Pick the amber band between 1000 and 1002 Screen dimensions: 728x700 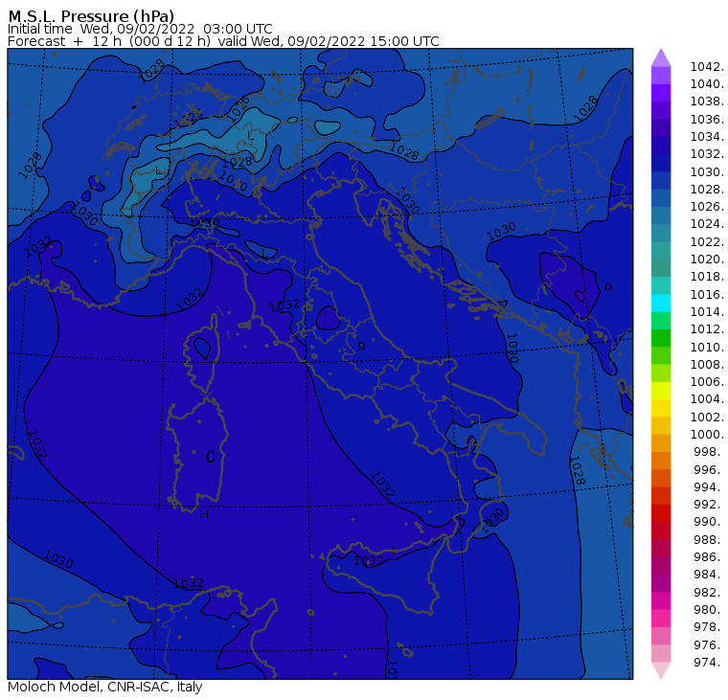[x=661, y=426]
